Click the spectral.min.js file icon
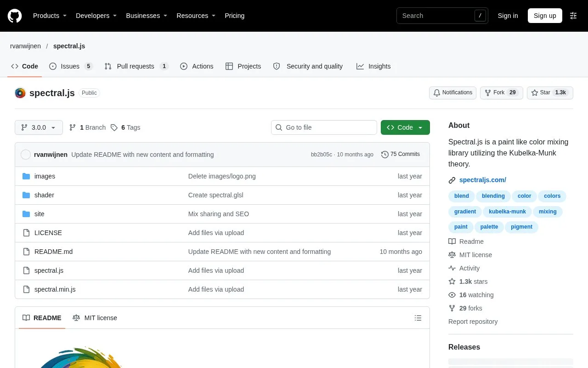This screenshot has height=368, width=588. coord(26,289)
